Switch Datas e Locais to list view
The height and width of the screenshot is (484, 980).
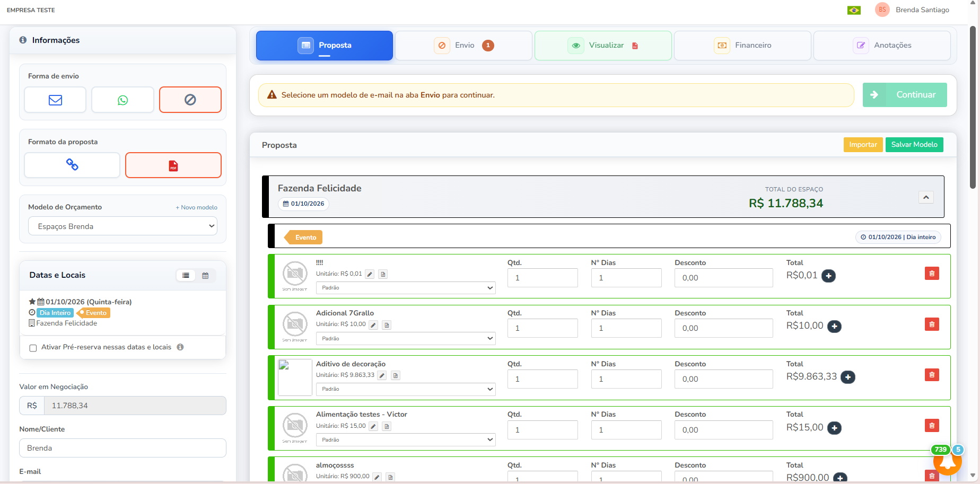click(x=186, y=276)
